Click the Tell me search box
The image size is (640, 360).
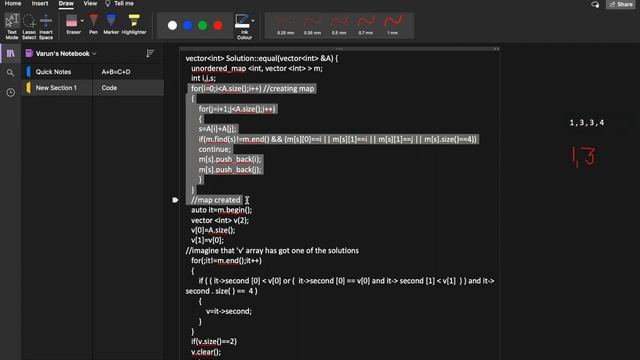coord(119,3)
